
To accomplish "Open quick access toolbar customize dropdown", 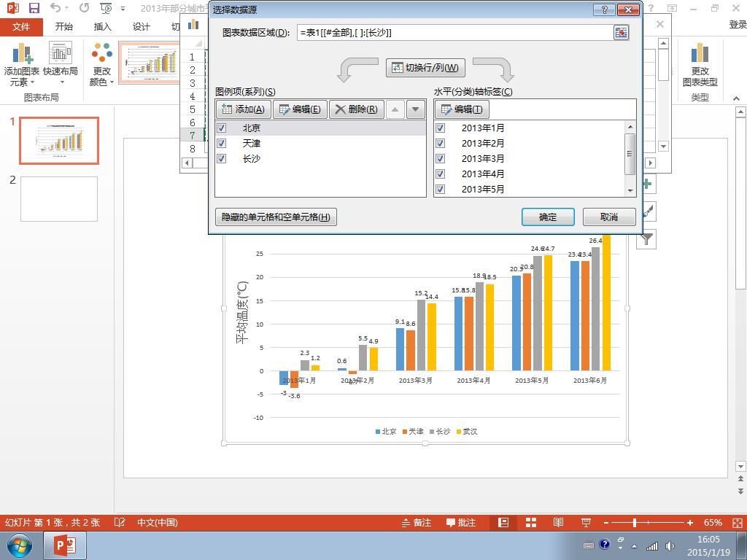I will (123, 9).
